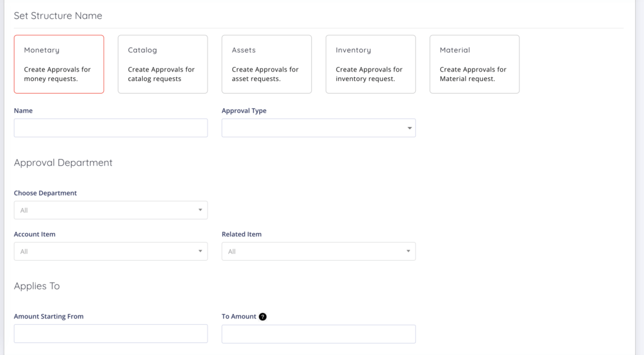Open the To Amount help tooltip icon
The width and height of the screenshot is (644, 355).
(x=263, y=317)
